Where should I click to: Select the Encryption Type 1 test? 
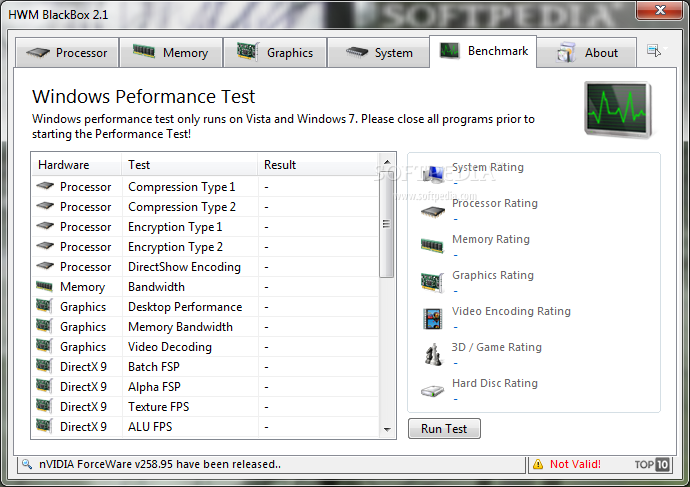[205, 227]
